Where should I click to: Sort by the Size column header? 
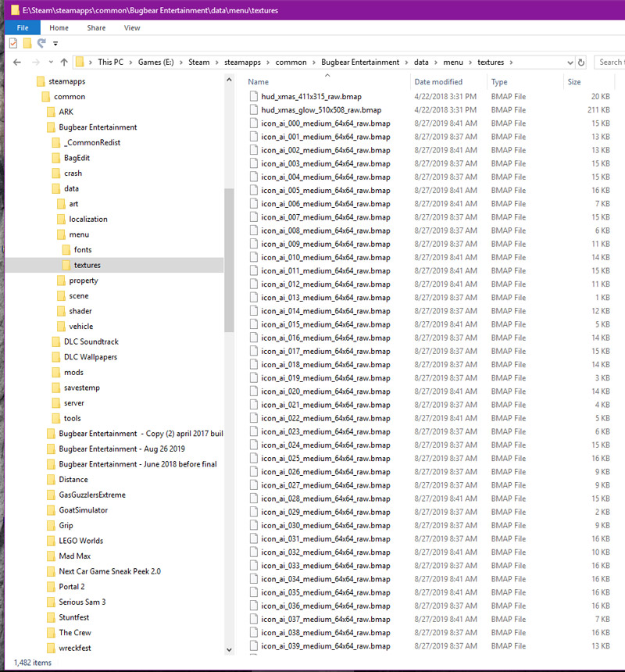coord(574,82)
